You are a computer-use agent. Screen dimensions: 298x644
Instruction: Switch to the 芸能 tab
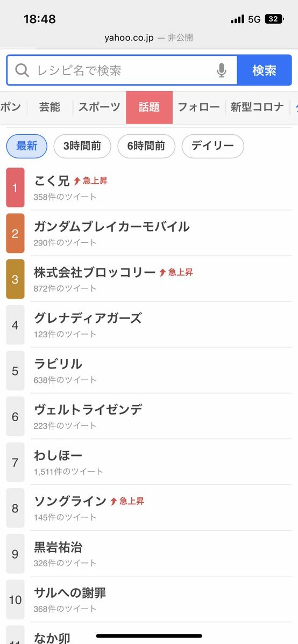click(50, 107)
